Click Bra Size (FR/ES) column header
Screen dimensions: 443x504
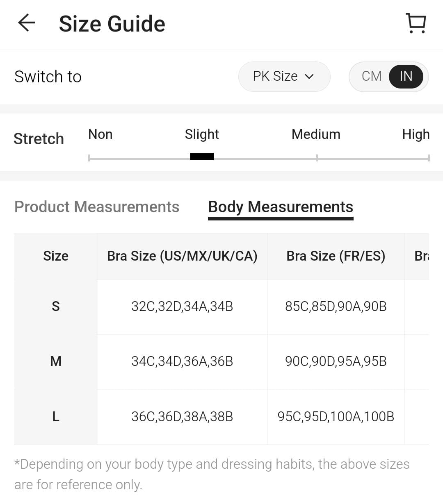tap(336, 256)
